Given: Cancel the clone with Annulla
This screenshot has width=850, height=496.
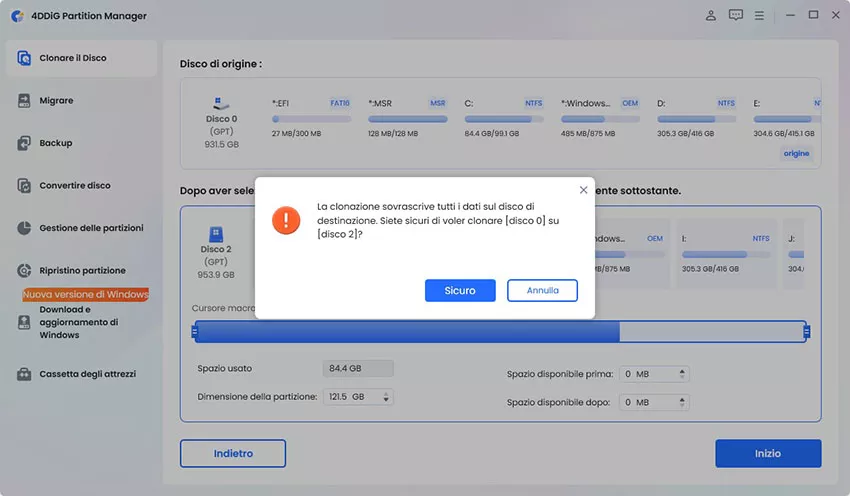Looking at the screenshot, I should [542, 291].
